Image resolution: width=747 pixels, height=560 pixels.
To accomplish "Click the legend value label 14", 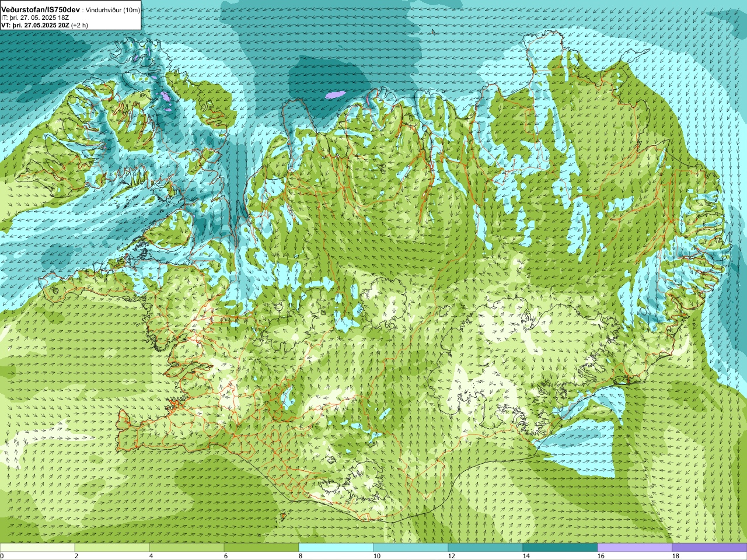I will click(x=526, y=556).
